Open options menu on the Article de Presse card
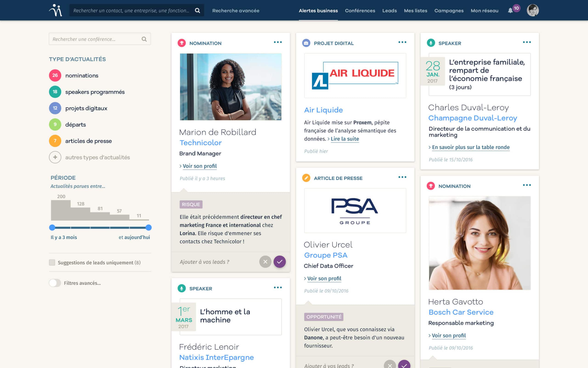This screenshot has height=368, width=588. coord(402,177)
